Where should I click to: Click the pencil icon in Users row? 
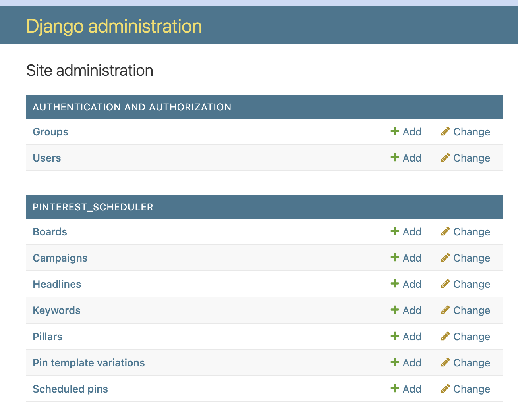tap(445, 157)
